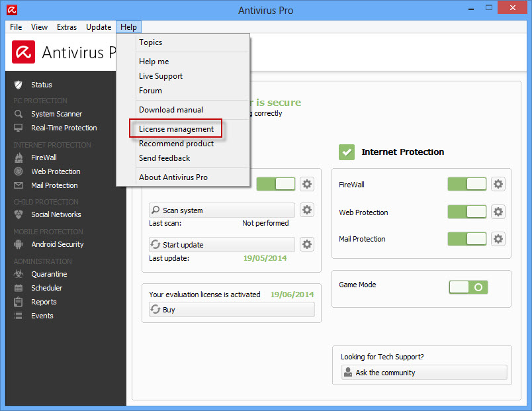Enable the Game Mode switch
The image size is (532, 411).
click(468, 287)
